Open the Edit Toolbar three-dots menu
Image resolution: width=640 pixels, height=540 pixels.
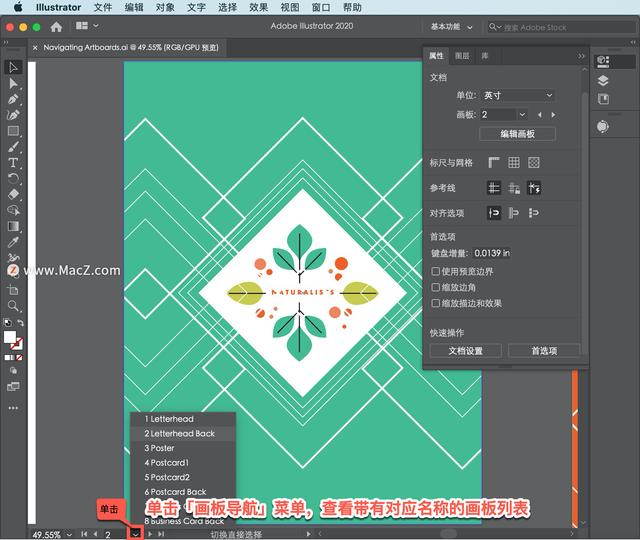click(x=13, y=408)
